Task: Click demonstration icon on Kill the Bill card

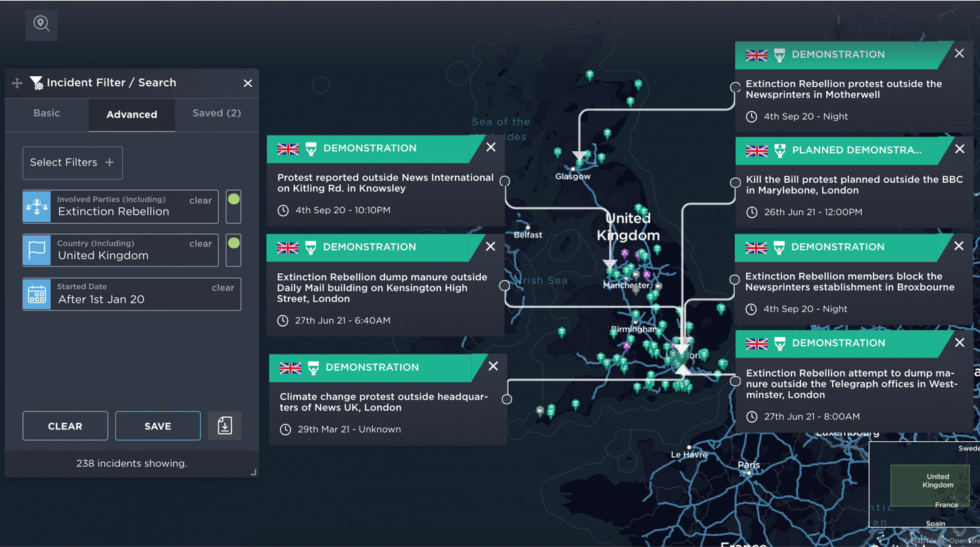Action: pos(780,151)
